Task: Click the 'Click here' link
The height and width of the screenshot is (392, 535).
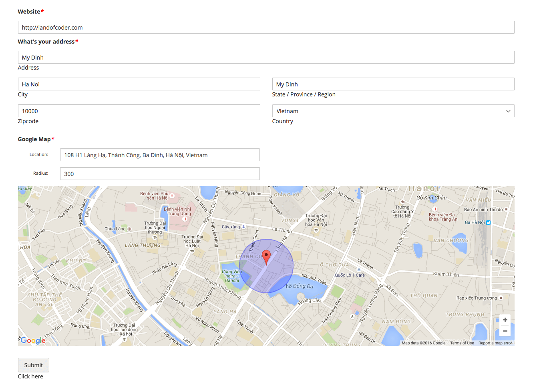Action: (30, 376)
